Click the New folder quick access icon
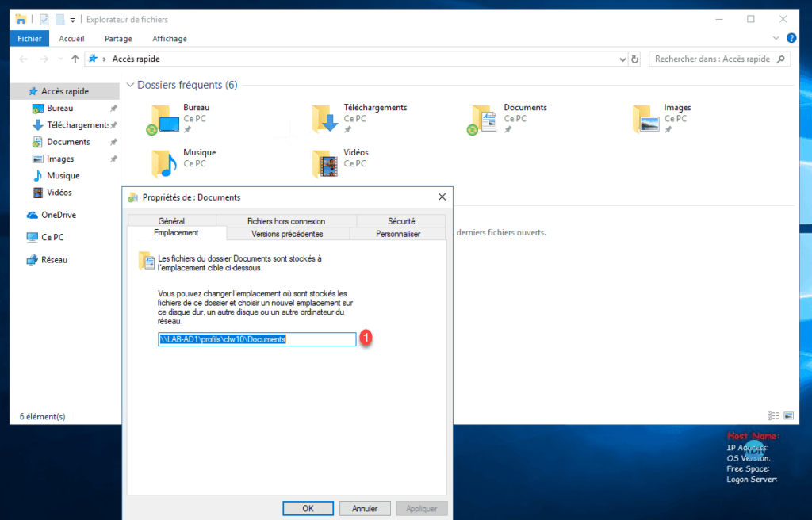 pos(60,20)
